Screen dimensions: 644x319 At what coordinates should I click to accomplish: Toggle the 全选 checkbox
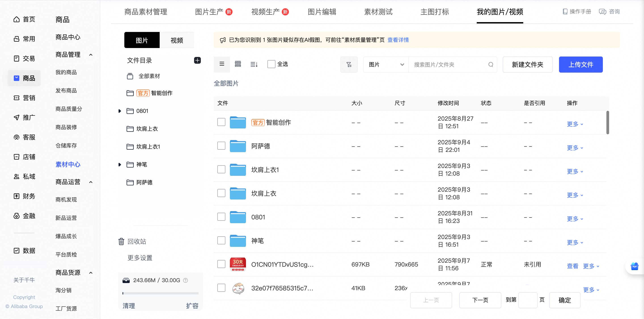pyautogui.click(x=271, y=64)
